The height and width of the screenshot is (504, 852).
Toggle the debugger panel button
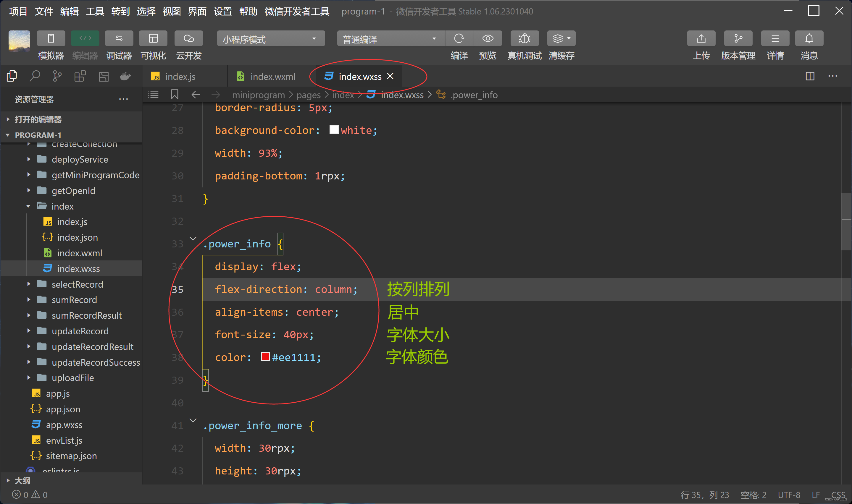tap(119, 38)
